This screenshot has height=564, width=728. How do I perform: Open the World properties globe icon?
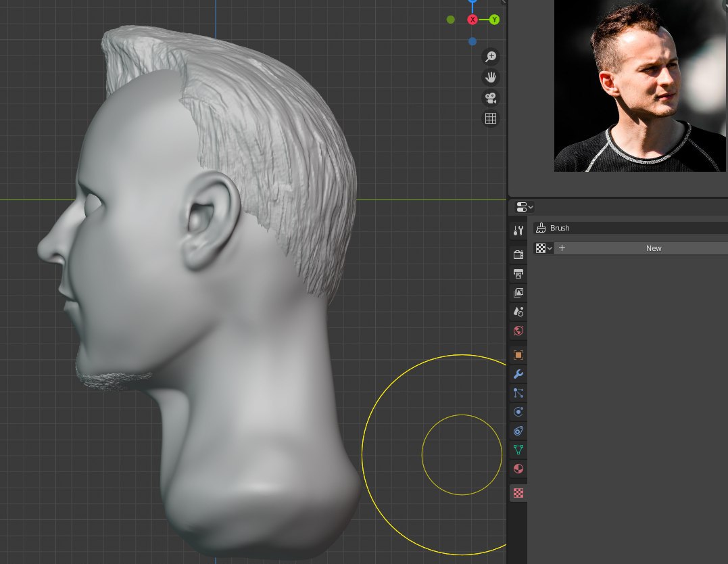518,331
